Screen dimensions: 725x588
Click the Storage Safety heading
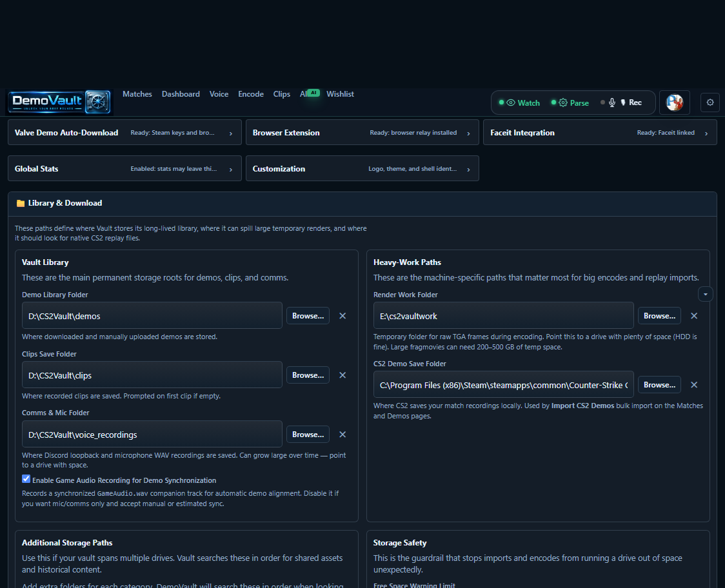point(400,543)
